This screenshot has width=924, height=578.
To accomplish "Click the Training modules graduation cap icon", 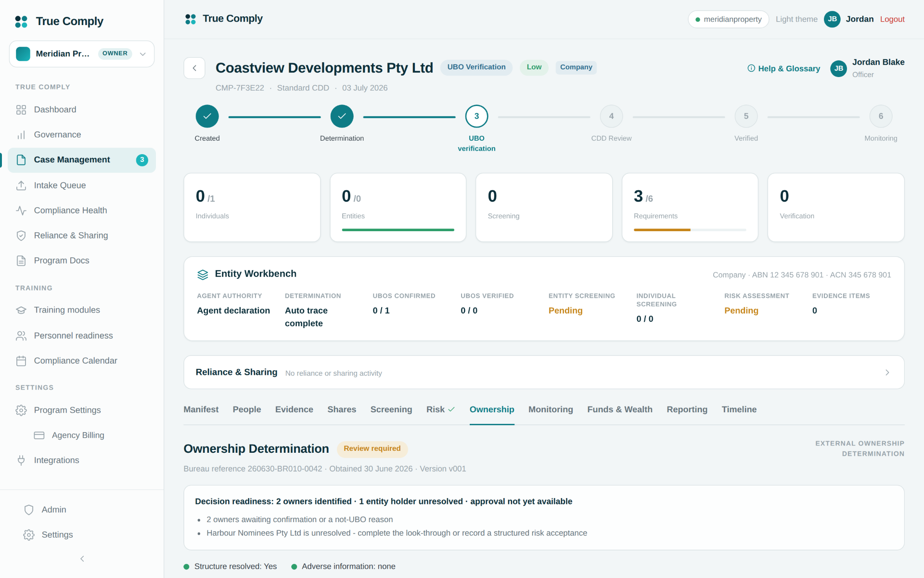I will click(21, 310).
